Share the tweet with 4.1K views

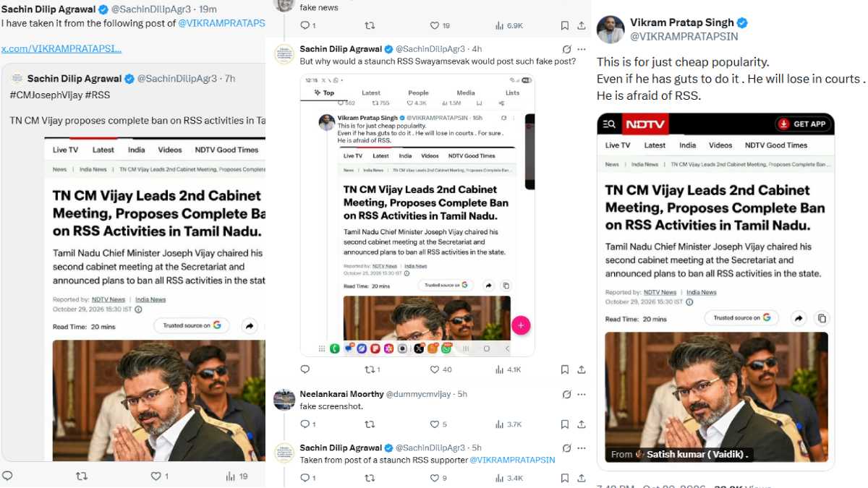tap(582, 369)
